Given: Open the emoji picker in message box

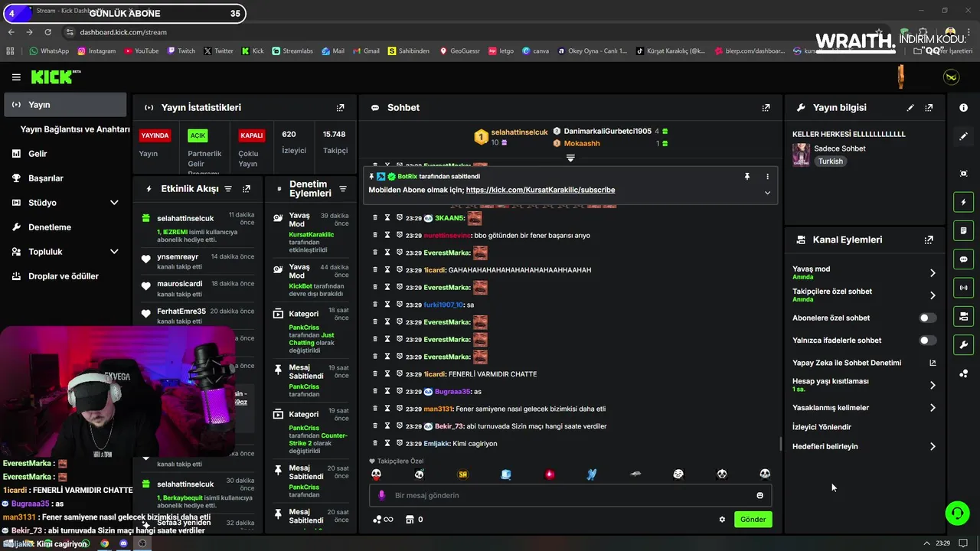Looking at the screenshot, I should click(x=759, y=495).
